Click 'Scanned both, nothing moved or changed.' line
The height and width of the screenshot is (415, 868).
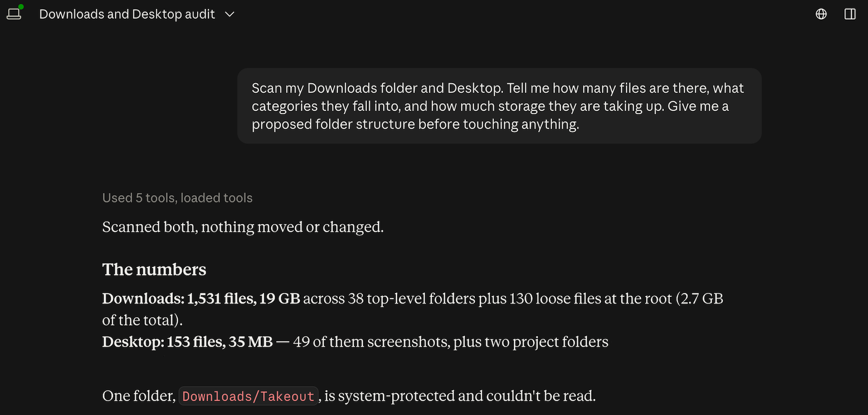243,227
